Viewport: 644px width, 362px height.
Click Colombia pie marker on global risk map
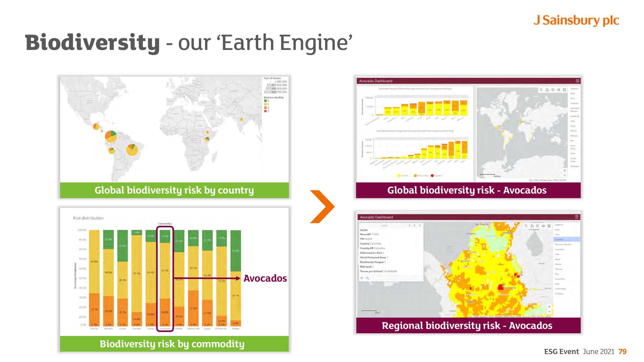111,136
